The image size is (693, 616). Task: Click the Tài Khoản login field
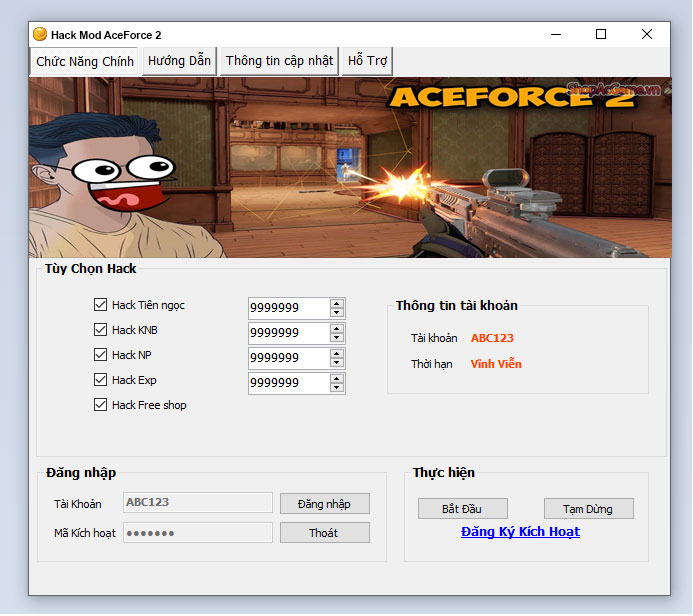[198, 503]
